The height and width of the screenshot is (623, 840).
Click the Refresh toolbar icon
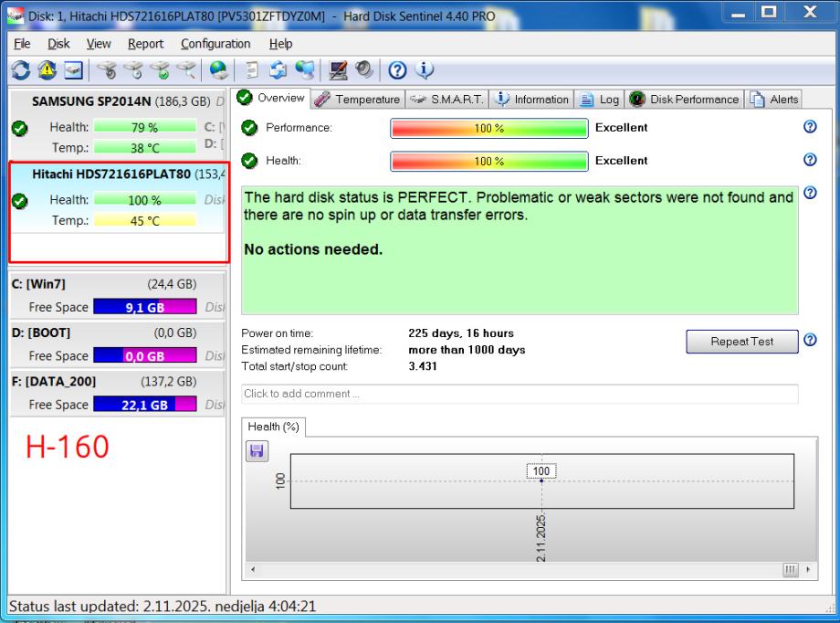[x=21, y=69]
